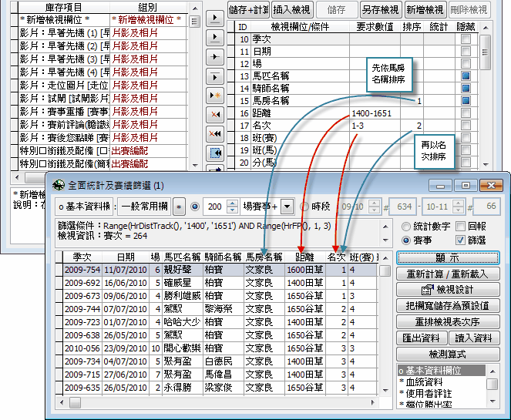Click the asterisk button beside 一般常用欄
This screenshot has height=420, width=511.
coord(179,207)
